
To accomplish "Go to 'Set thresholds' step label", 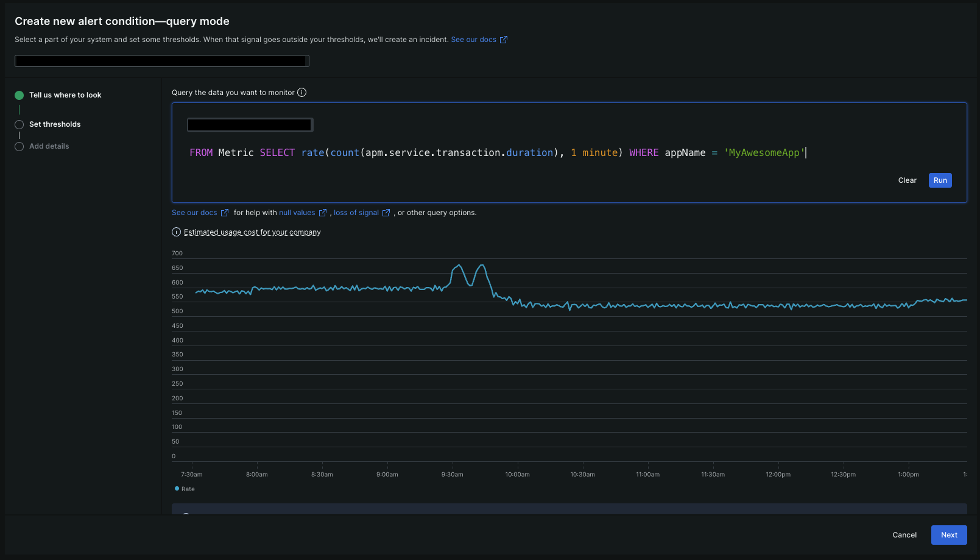I will click(55, 124).
